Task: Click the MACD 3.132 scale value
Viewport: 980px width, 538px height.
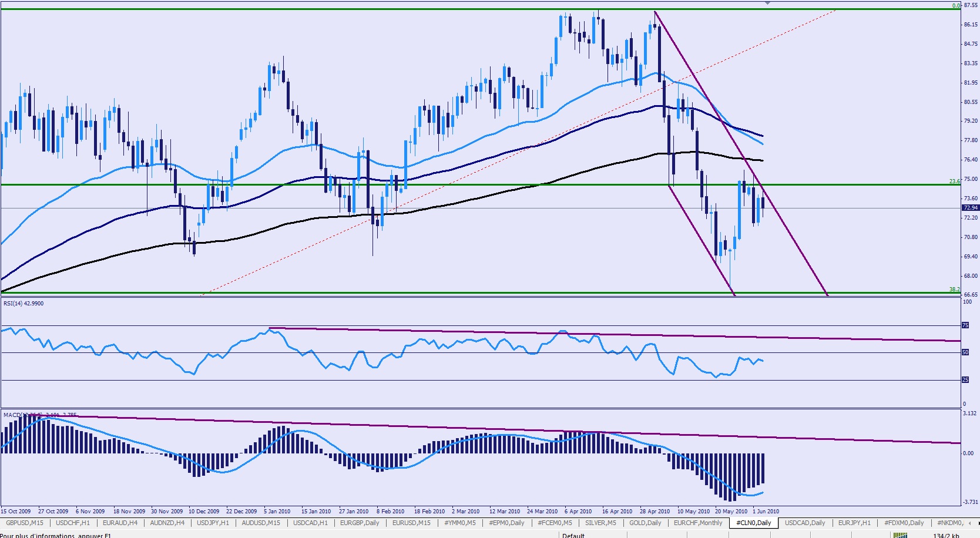Action: click(969, 413)
